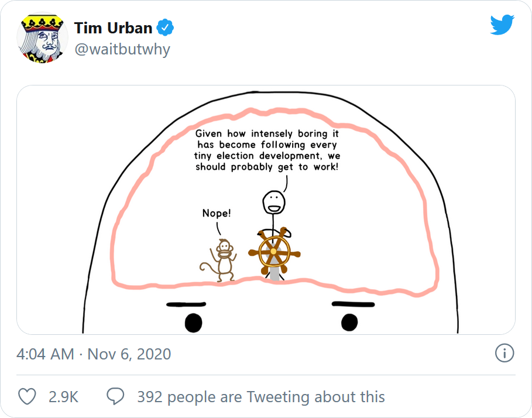Click the 'Given how intensely boring' speech text
Viewport: 532px width, 418px height.
267,150
